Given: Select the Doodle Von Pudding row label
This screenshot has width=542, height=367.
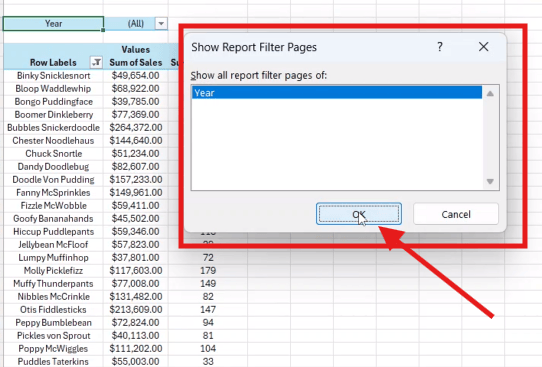Looking at the screenshot, I should click(53, 179).
